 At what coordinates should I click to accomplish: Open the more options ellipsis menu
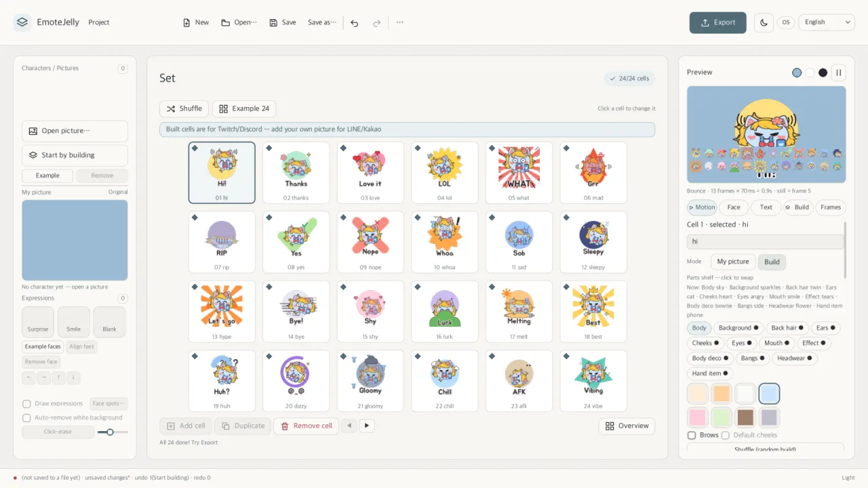(400, 22)
